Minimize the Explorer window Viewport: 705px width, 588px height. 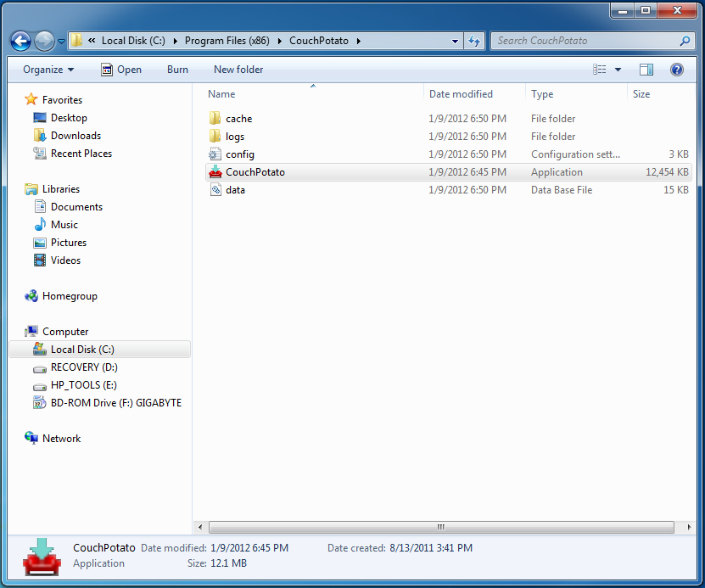pyautogui.click(x=623, y=10)
